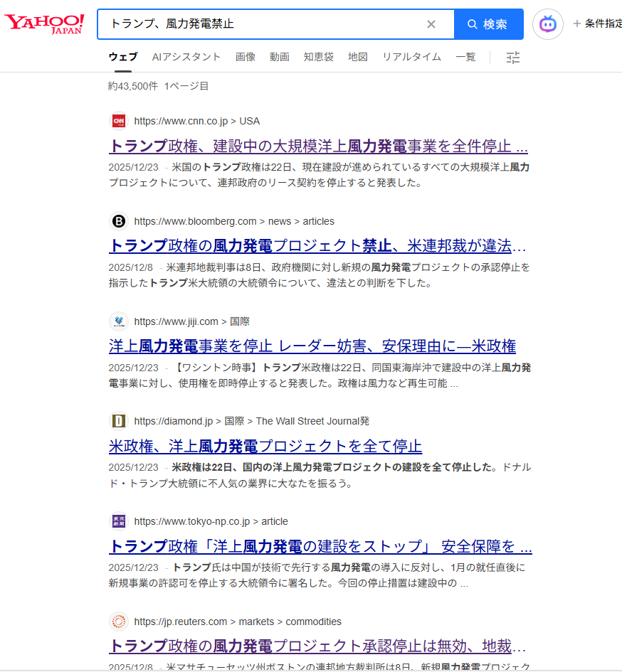Switch to the 画像 images tab
Image resolution: width=622 pixels, height=672 pixels.
246,57
